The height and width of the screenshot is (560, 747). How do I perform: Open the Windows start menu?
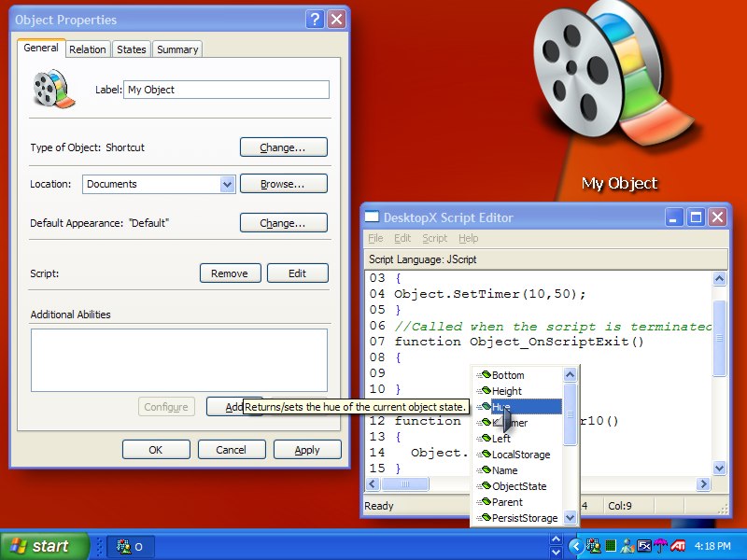tap(44, 546)
